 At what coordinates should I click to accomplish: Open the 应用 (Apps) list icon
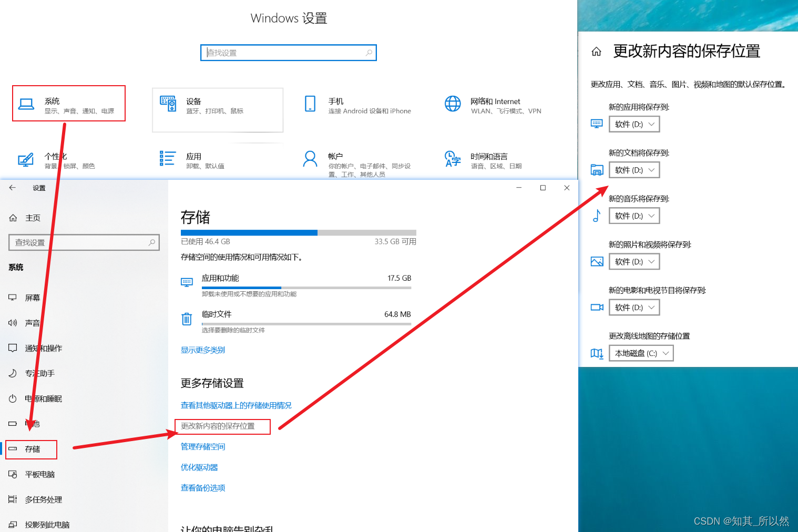click(x=167, y=158)
